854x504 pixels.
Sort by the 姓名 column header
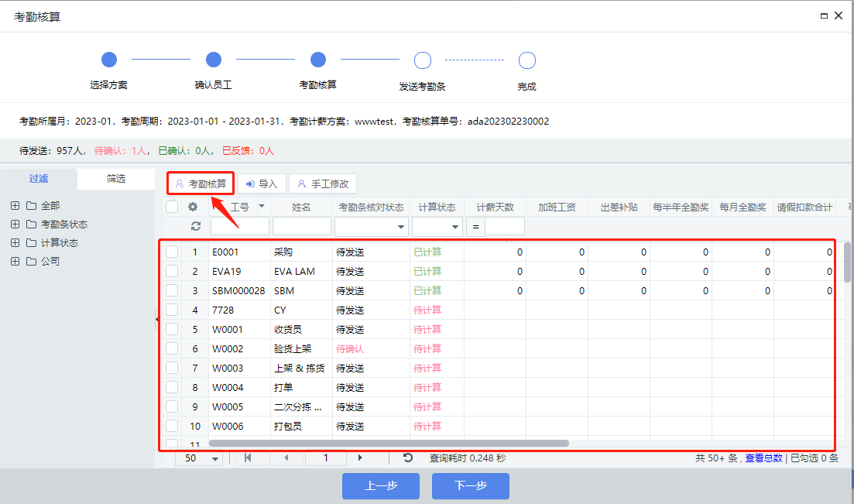coord(301,207)
